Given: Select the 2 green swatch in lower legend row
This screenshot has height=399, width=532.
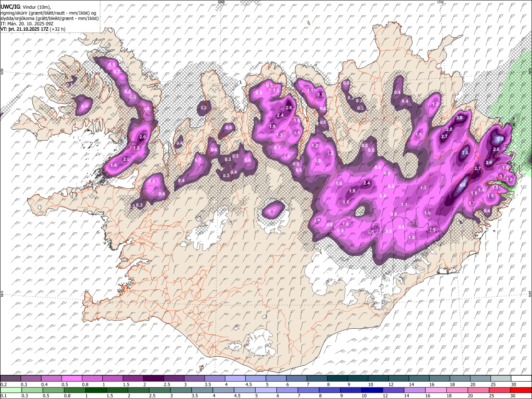Looking at the screenshot, I should pyautogui.click(x=138, y=390).
